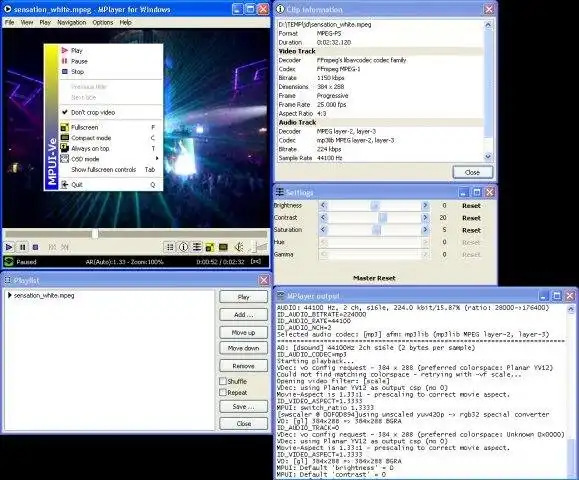The height and width of the screenshot is (480, 579).
Task: Choose Compact mode in the context menu
Action: tap(111, 138)
